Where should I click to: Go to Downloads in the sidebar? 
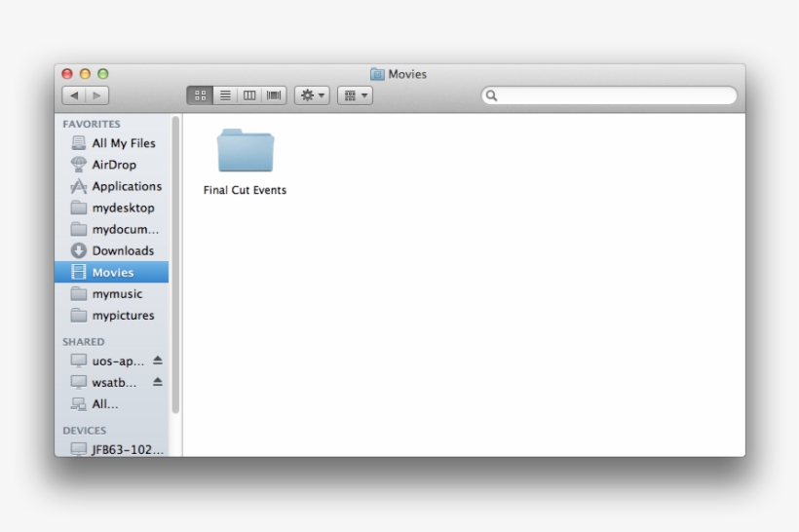(x=123, y=250)
